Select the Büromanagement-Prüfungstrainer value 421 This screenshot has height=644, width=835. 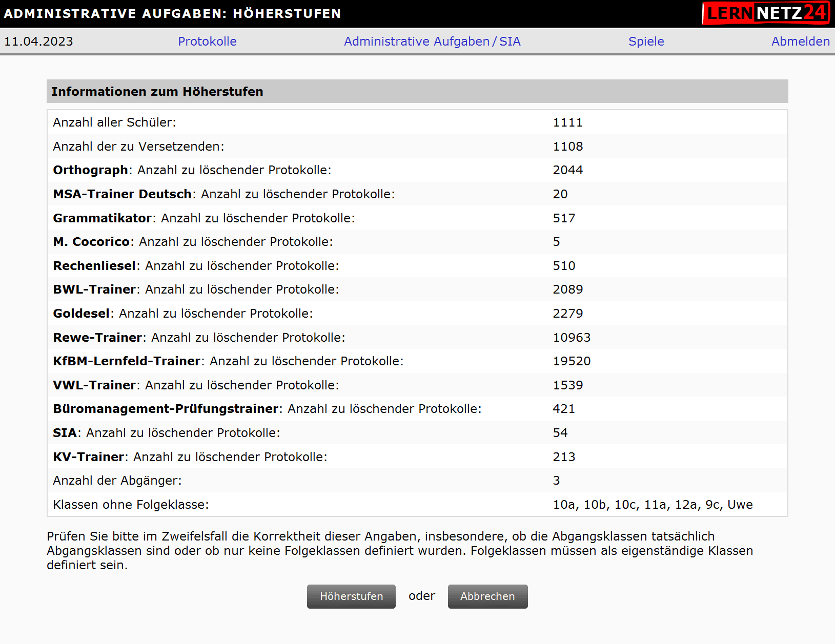[564, 409]
